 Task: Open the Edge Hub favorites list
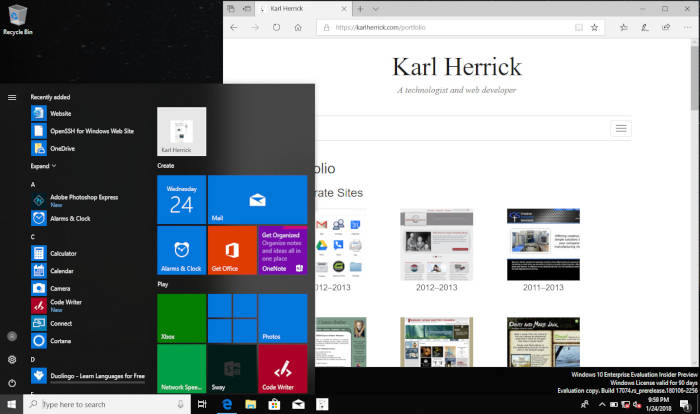[624, 27]
